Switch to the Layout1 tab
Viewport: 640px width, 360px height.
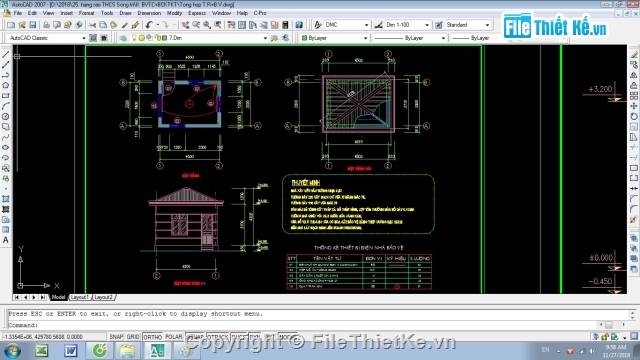pos(79,297)
